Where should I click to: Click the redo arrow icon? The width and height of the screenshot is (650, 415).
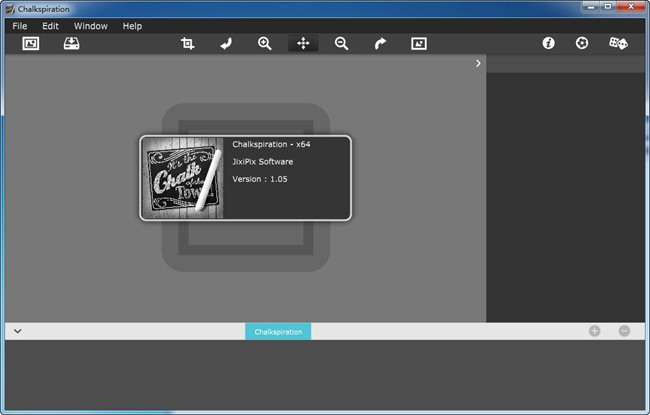pos(380,44)
